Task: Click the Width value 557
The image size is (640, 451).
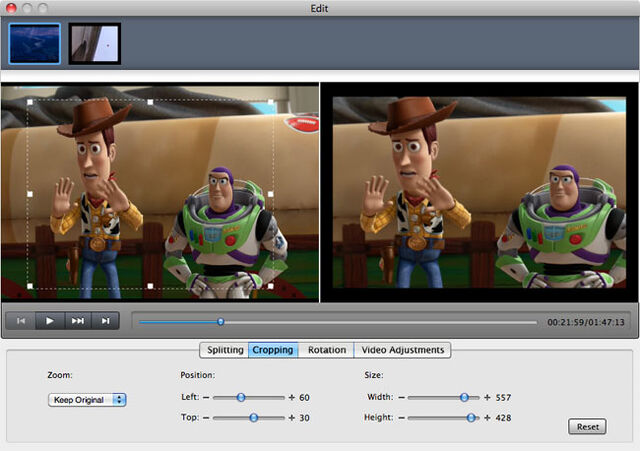Action: (503, 398)
